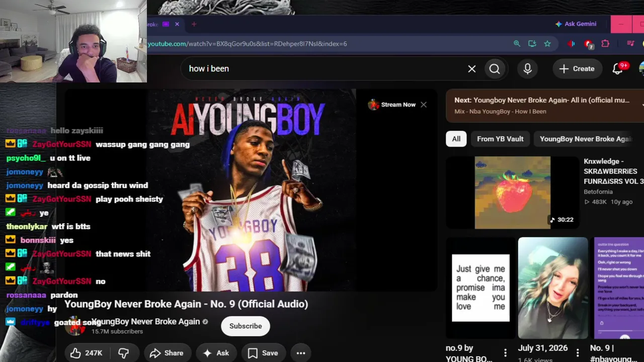Click the '15.7M subscribers' text
Viewport: 644px width, 362px height.
[x=117, y=332]
